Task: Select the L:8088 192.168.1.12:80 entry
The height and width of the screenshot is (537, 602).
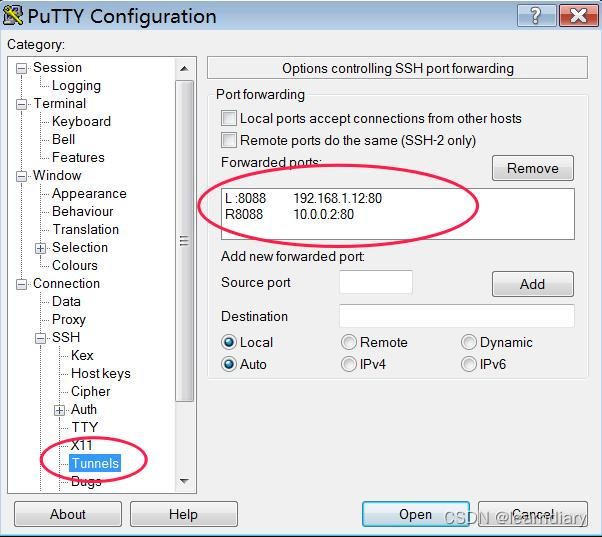Action: pyautogui.click(x=398, y=198)
